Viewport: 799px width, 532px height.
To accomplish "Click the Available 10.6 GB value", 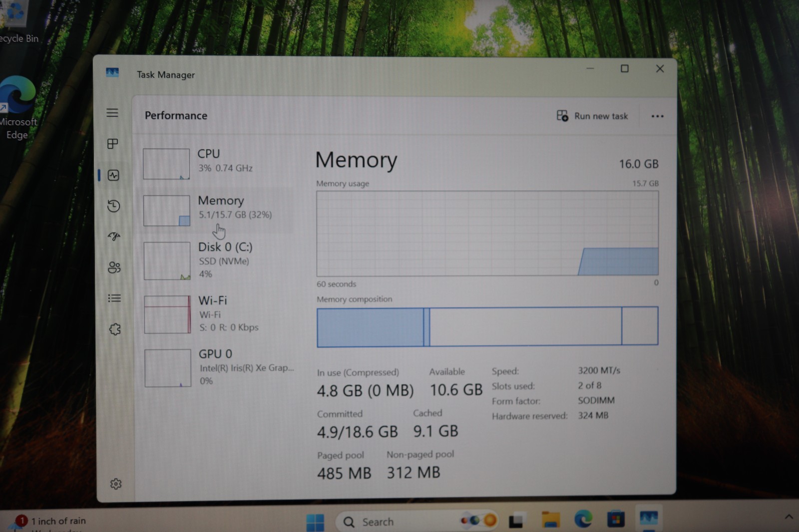I will pos(456,390).
